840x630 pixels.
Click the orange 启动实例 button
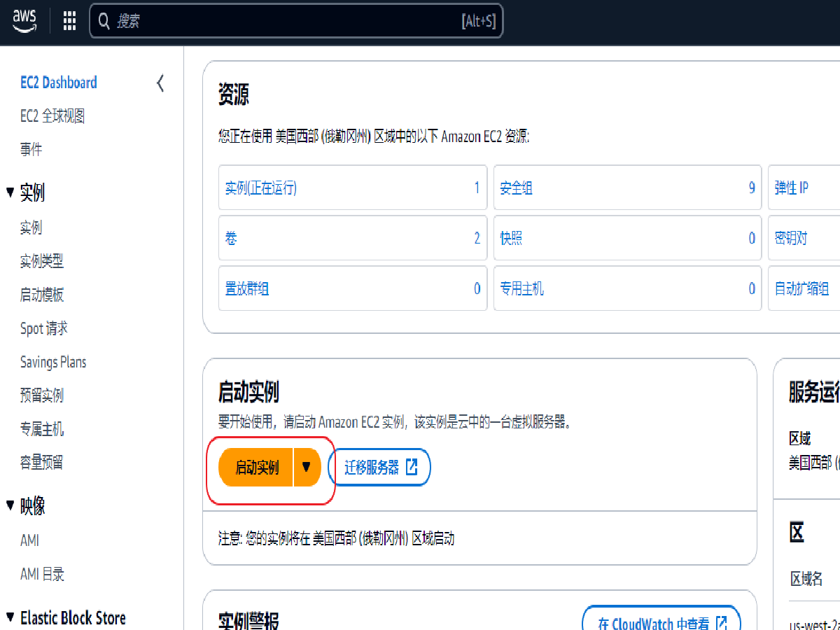point(256,468)
